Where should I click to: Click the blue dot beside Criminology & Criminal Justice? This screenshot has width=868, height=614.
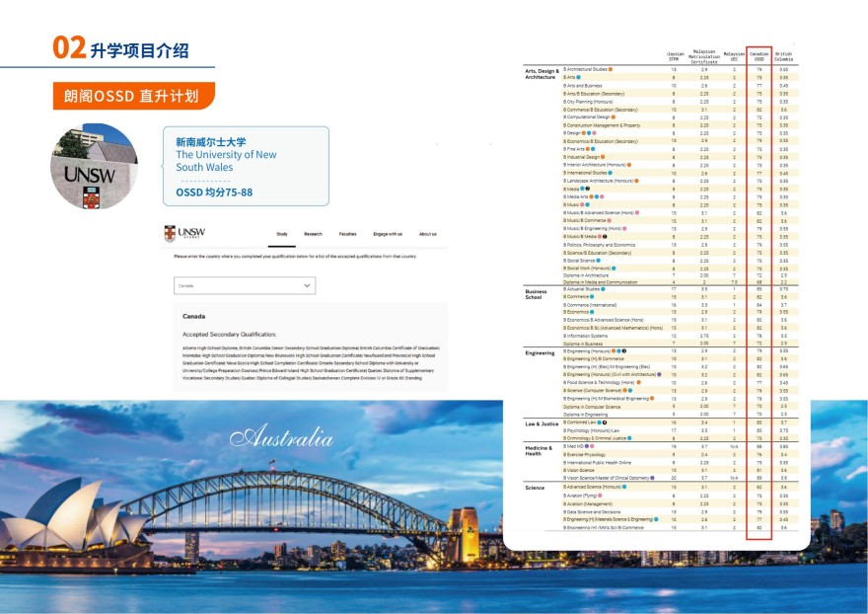click(x=630, y=437)
